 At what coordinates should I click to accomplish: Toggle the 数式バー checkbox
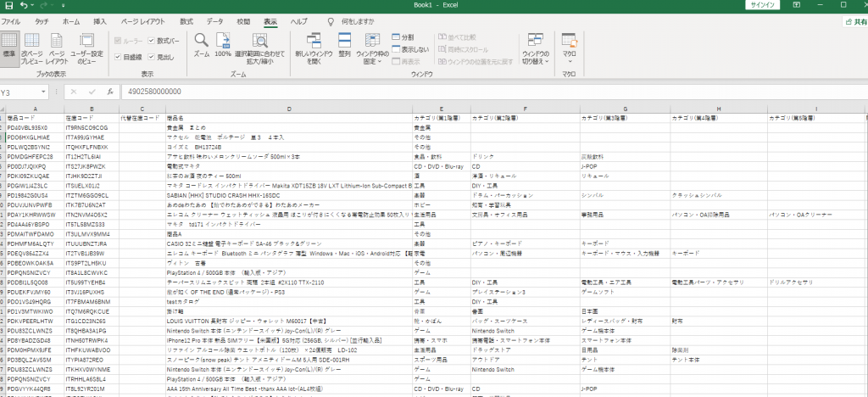click(x=153, y=40)
